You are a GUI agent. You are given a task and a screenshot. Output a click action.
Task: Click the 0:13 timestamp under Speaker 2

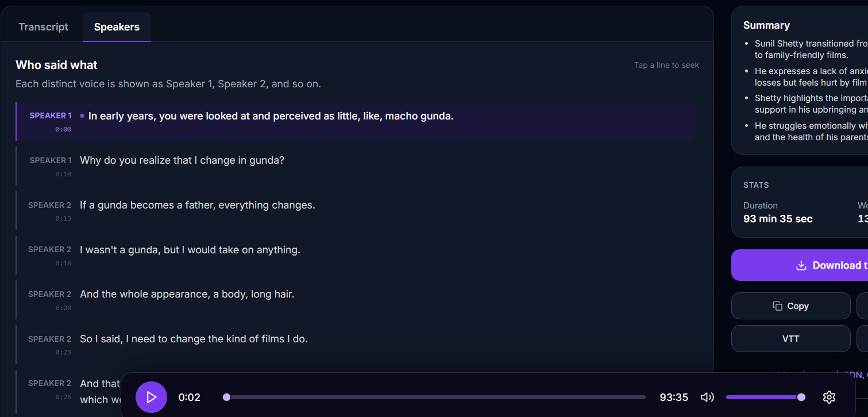(x=63, y=218)
